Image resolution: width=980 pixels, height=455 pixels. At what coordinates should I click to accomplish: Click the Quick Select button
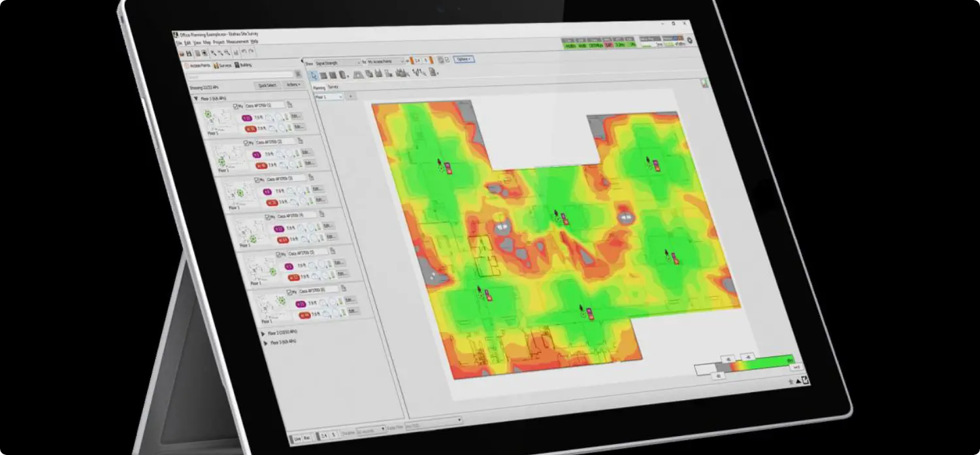click(267, 85)
